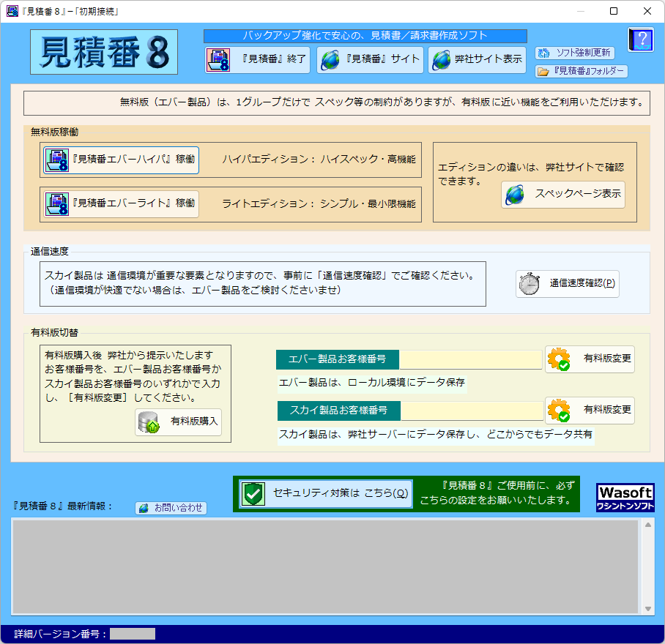
Task: Click the 詳細バージョン番号： label
Action: pyautogui.click(x=60, y=634)
